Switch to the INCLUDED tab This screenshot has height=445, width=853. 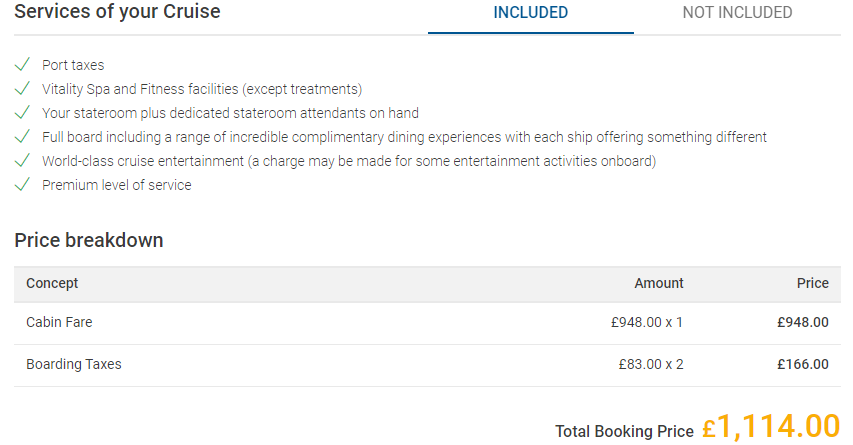pos(530,13)
